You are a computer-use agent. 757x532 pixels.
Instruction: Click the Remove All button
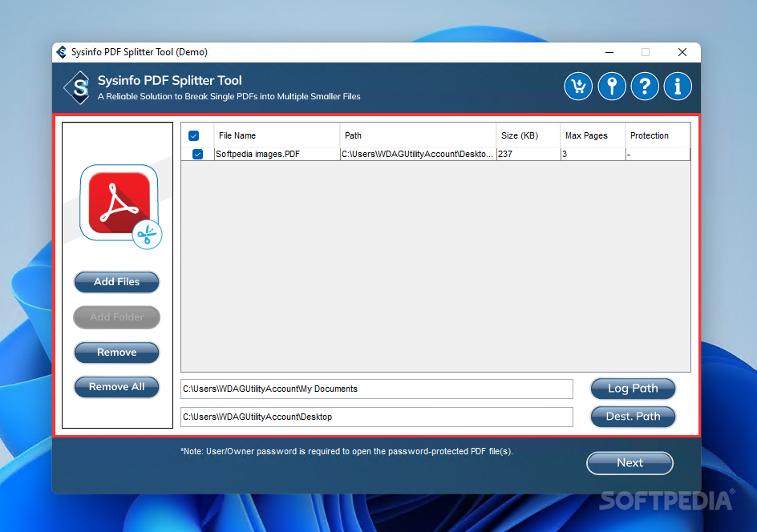pos(116,387)
